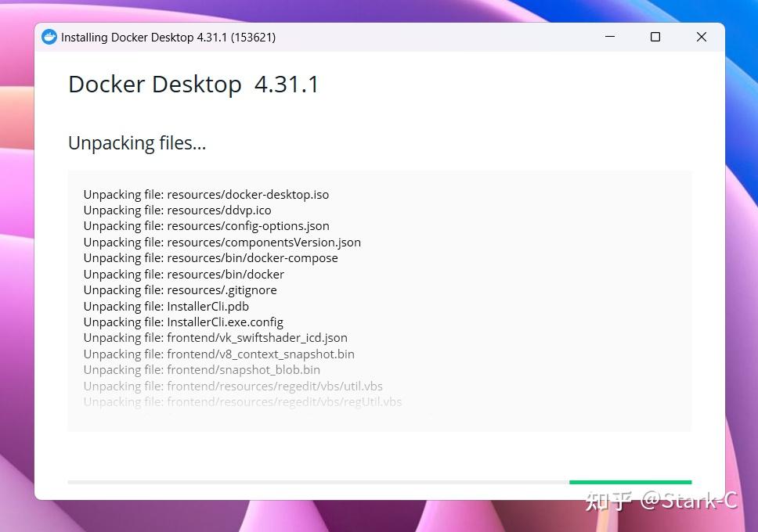Select the vk_swiftshader_icd.json log entry

pyautogui.click(x=215, y=337)
